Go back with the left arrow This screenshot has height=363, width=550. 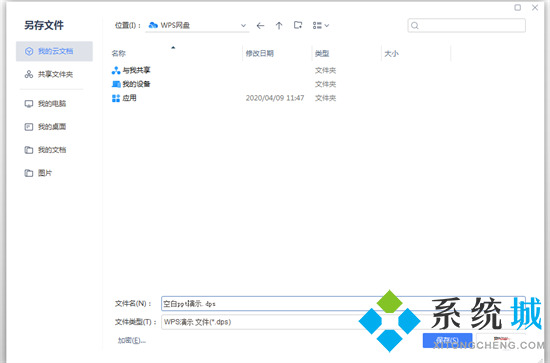[x=260, y=26]
